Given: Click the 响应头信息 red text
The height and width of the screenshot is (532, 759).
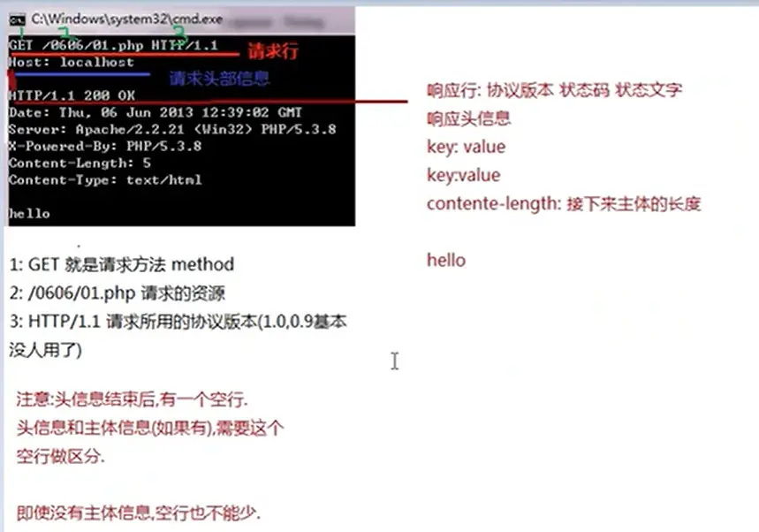Looking at the screenshot, I should [x=468, y=118].
